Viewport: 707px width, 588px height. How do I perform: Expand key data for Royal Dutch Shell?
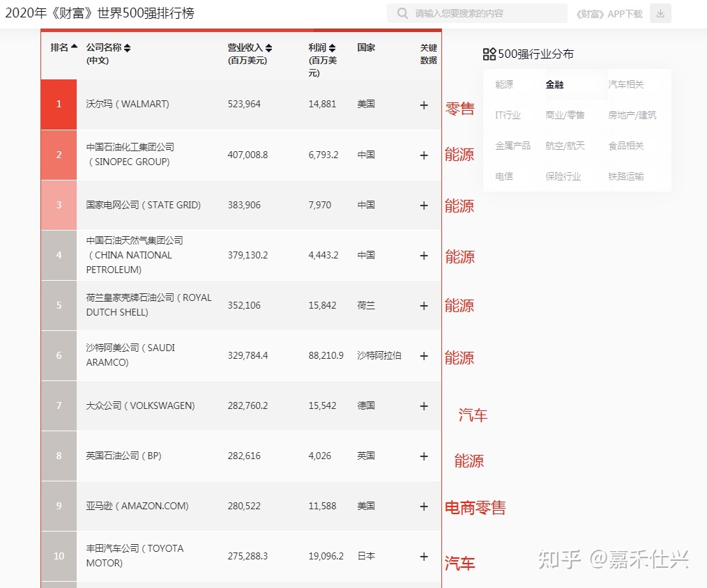pos(424,306)
